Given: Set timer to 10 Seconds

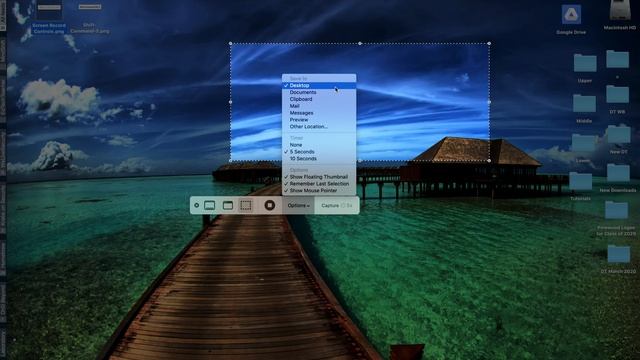Looking at the screenshot, I should pos(319,158).
